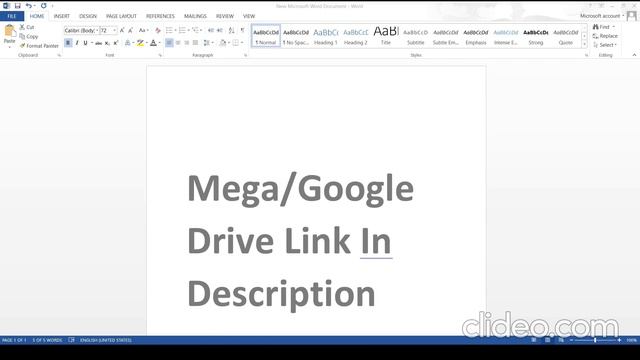640x360 pixels.
Task: Toggle Italic formatting
Action: 77,43
